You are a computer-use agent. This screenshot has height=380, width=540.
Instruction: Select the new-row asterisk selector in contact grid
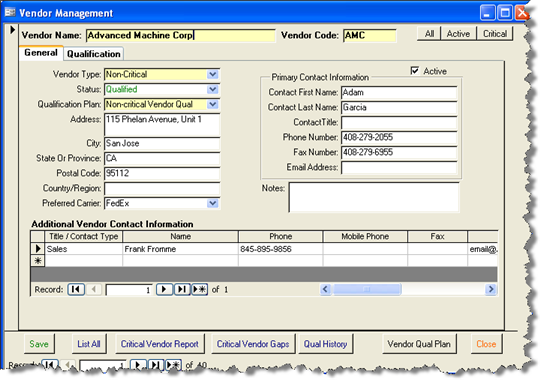(38, 260)
